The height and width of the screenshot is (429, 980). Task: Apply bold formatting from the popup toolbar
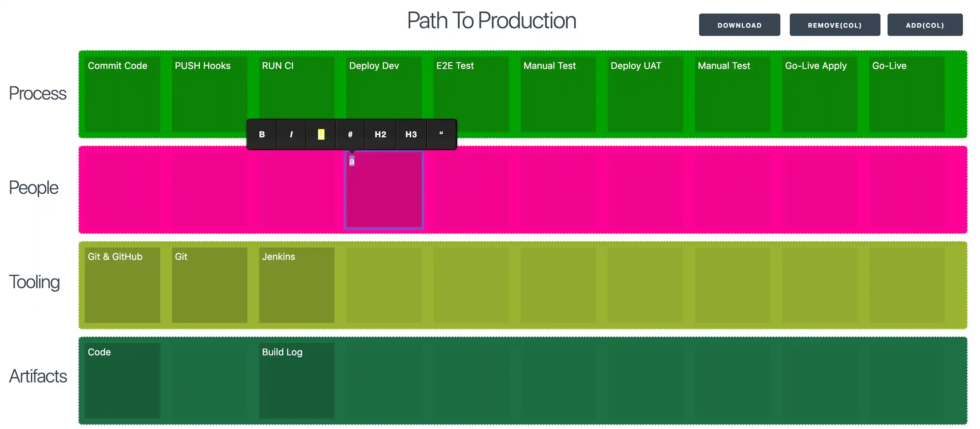pos(261,134)
